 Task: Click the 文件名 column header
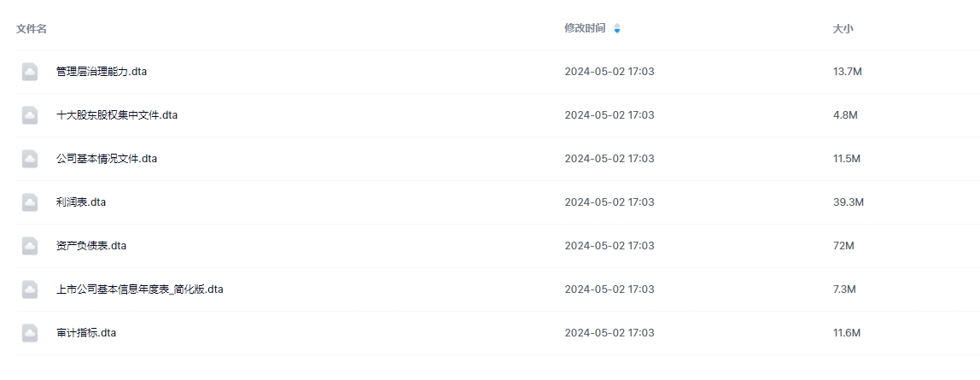pos(32,29)
